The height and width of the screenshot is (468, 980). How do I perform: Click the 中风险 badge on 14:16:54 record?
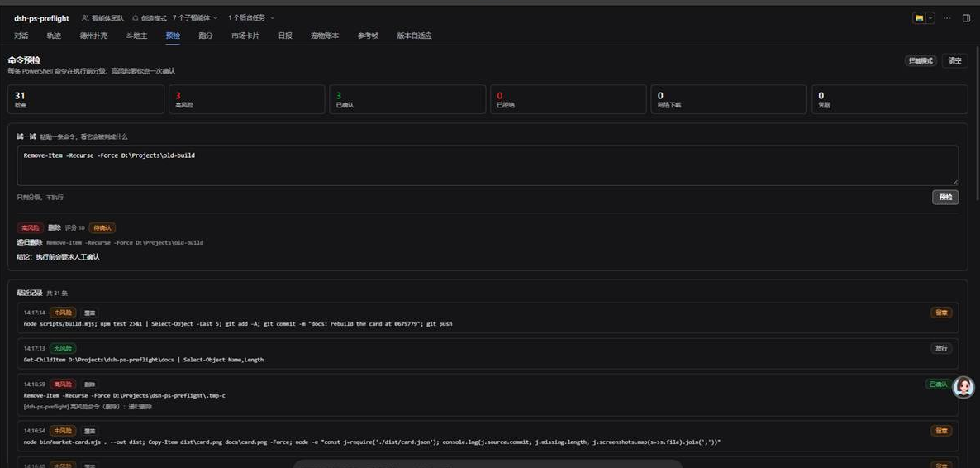[63, 431]
